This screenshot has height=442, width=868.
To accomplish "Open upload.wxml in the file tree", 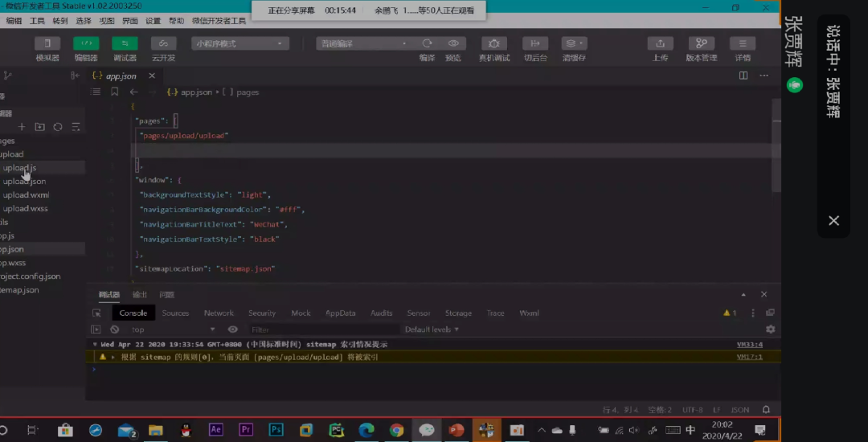I will click(x=26, y=195).
